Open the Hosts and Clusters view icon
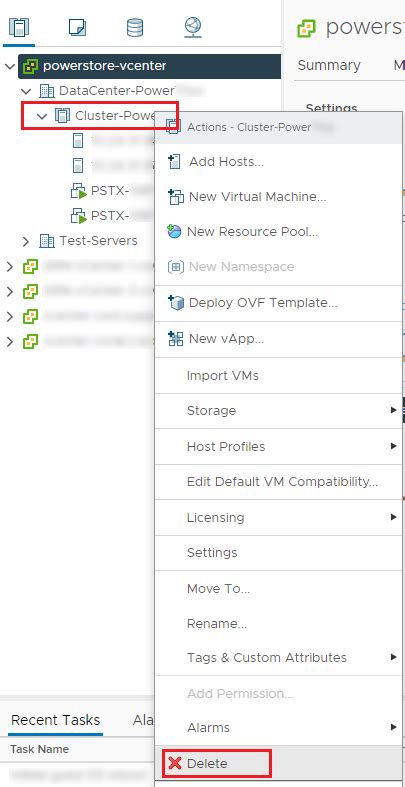This screenshot has height=787, width=405. click(19, 27)
